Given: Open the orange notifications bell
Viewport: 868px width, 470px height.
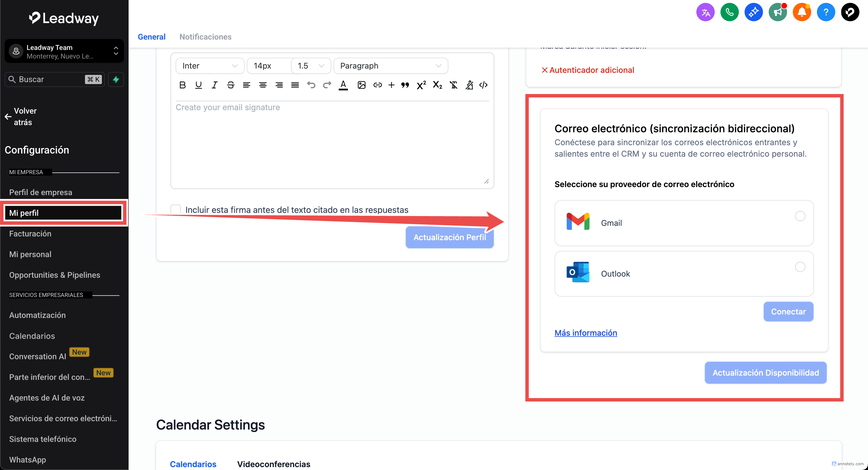Looking at the screenshot, I should 802,12.
